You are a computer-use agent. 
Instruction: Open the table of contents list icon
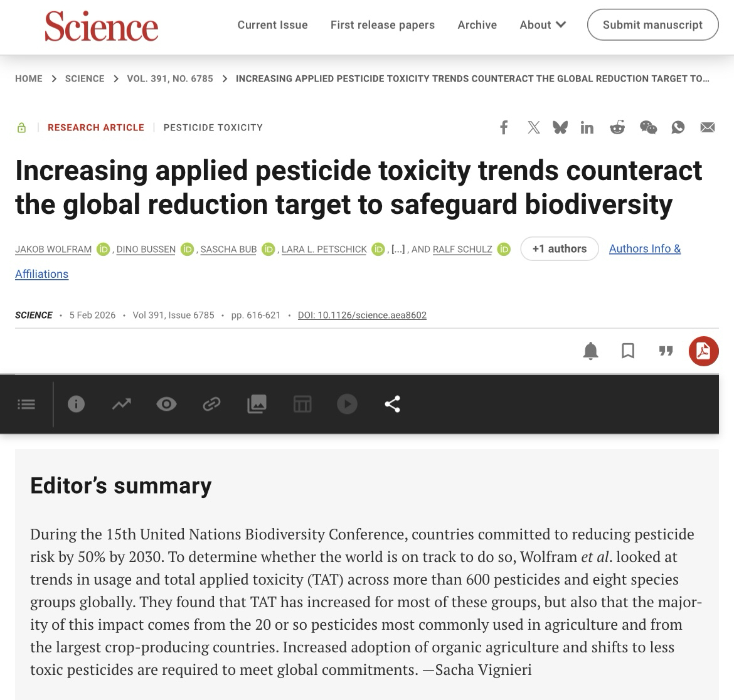(x=26, y=404)
